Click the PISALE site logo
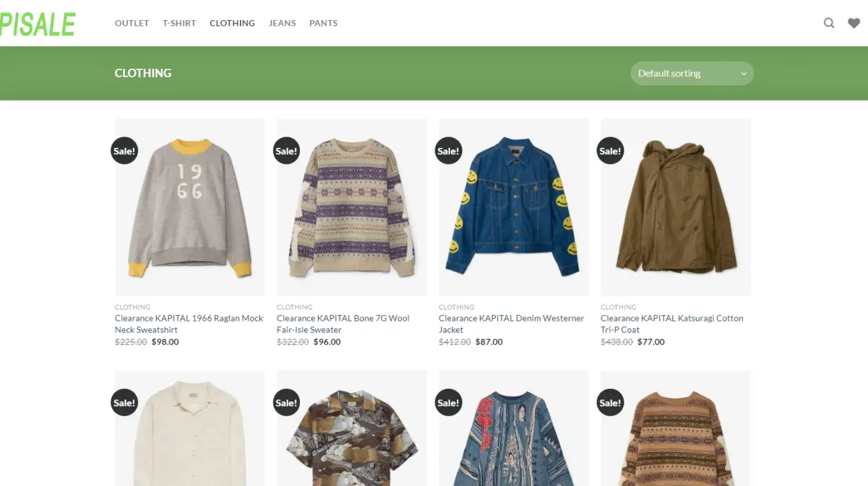The height and width of the screenshot is (486, 868). click(x=37, y=24)
